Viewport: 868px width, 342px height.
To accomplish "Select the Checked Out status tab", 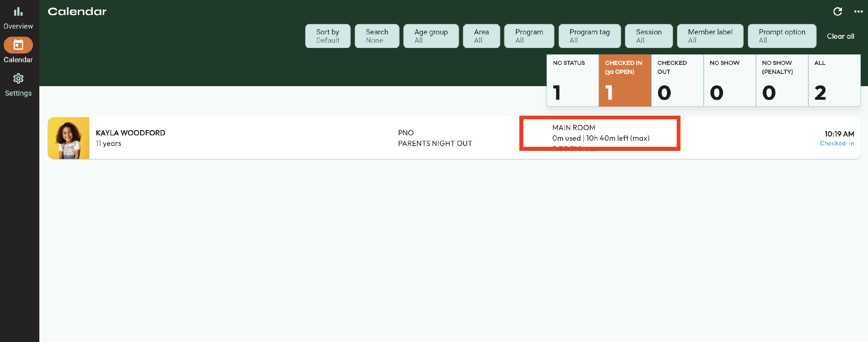I will click(x=677, y=81).
